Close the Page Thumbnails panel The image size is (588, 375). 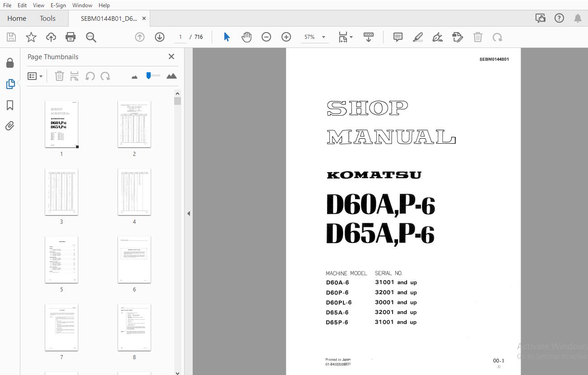171,56
